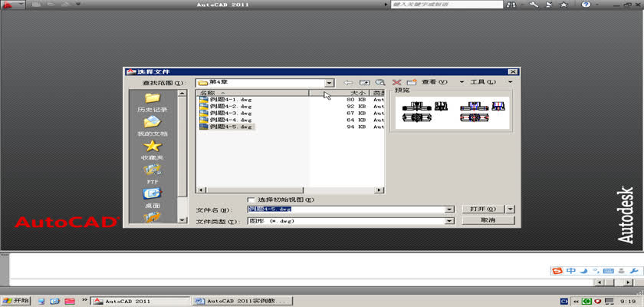Click the arrow beside the Open button
The image size is (644, 307).
(x=511, y=210)
